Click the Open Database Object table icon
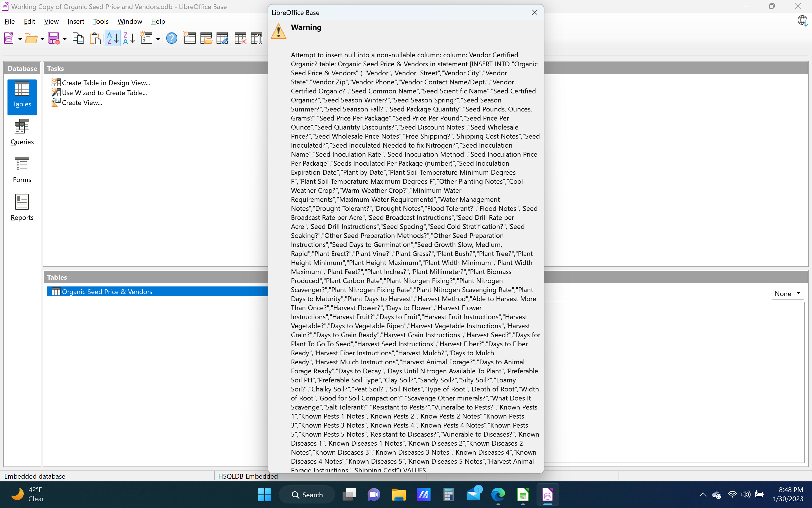Image resolution: width=812 pixels, height=508 pixels. 206,38
